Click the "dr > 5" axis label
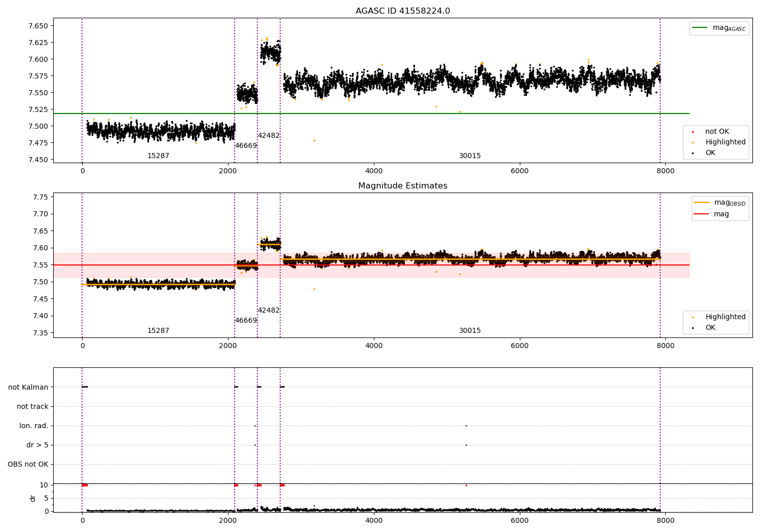The height and width of the screenshot is (532, 760). [37, 445]
